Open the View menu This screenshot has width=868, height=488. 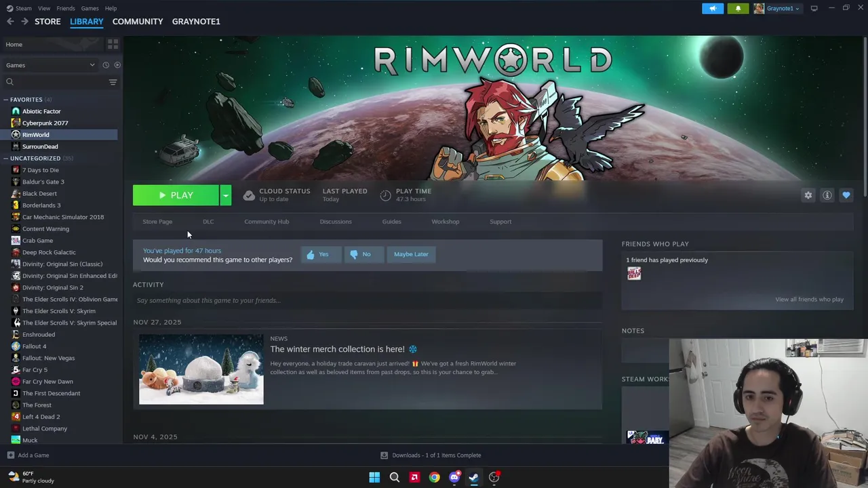44,8
